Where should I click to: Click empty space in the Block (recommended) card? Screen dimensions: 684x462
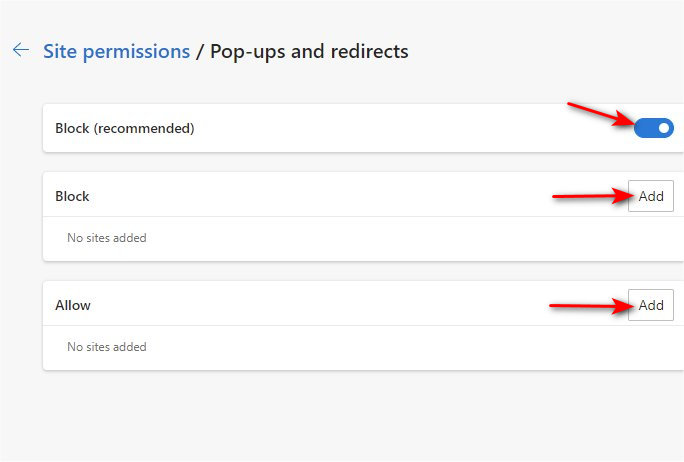coord(400,128)
